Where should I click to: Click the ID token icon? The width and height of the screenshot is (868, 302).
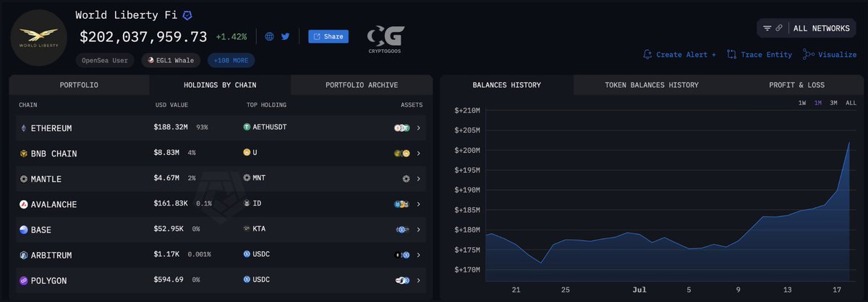tap(247, 204)
